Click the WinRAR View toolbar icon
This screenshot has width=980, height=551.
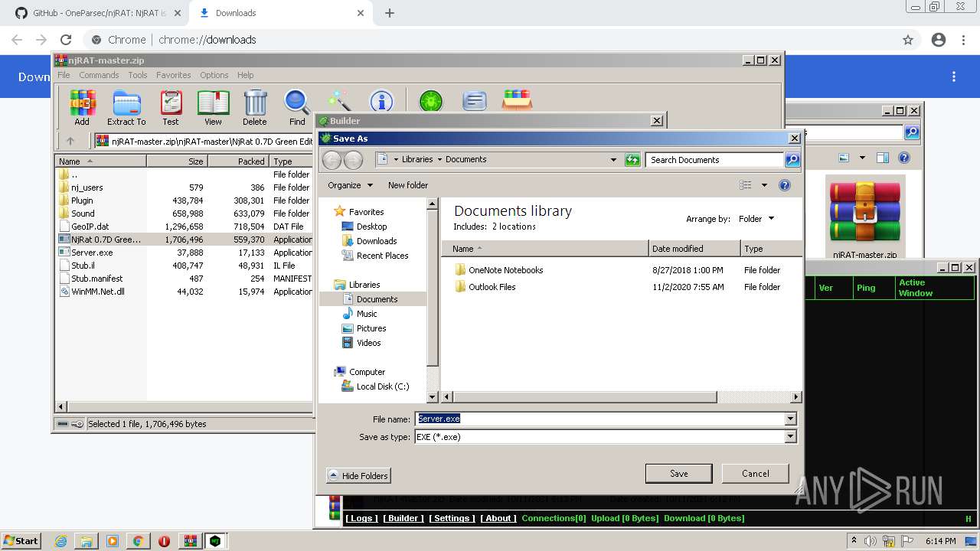pos(213,107)
